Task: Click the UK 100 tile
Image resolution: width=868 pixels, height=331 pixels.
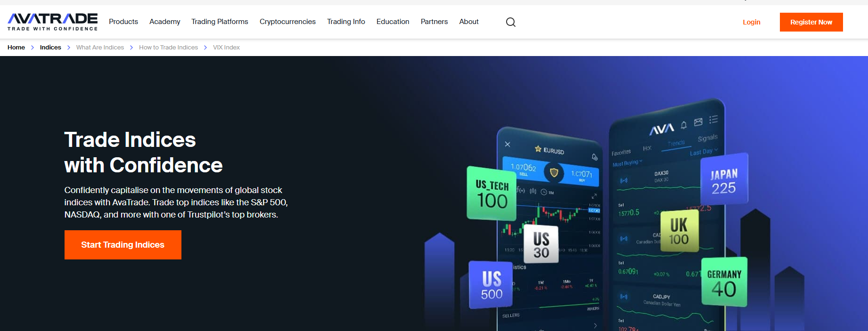Action: coord(679,231)
